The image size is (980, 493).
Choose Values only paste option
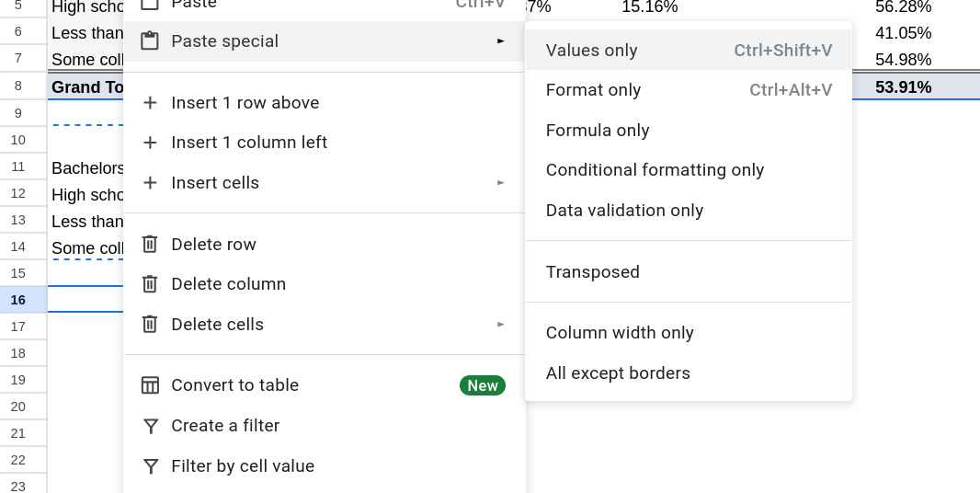(592, 51)
